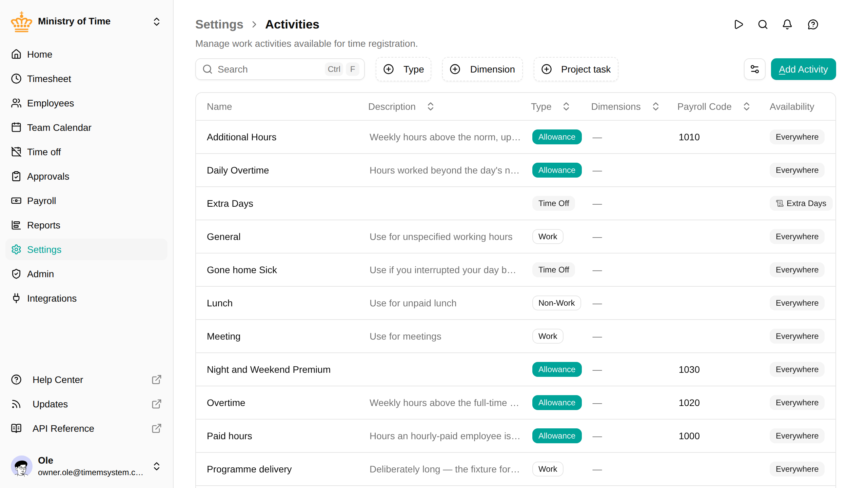Click the Ole user avatar
This screenshot has width=868, height=488.
click(22, 466)
